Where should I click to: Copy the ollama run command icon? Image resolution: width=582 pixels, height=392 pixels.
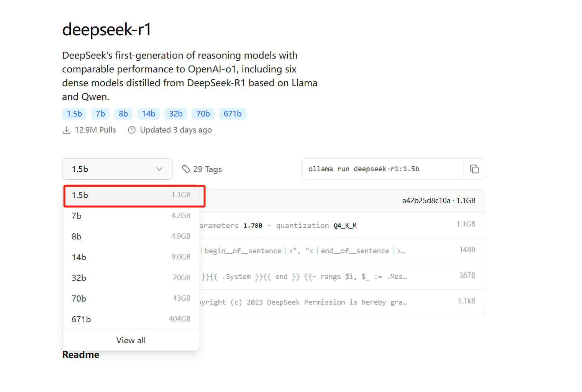[474, 169]
